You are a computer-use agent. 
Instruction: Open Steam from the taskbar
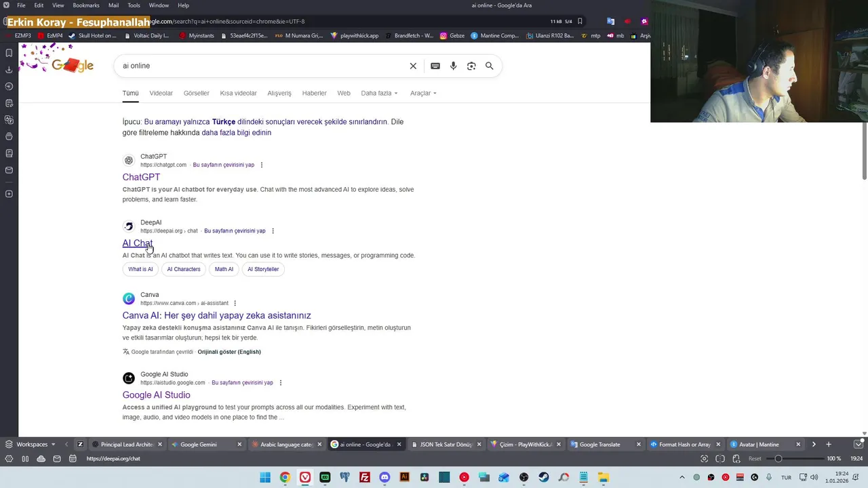coord(544,477)
